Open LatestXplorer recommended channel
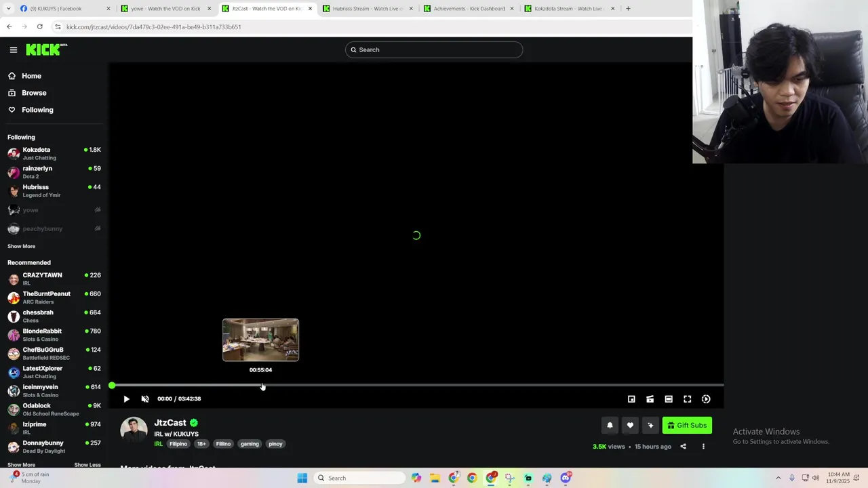This screenshot has width=868, height=488. pyautogui.click(x=54, y=372)
